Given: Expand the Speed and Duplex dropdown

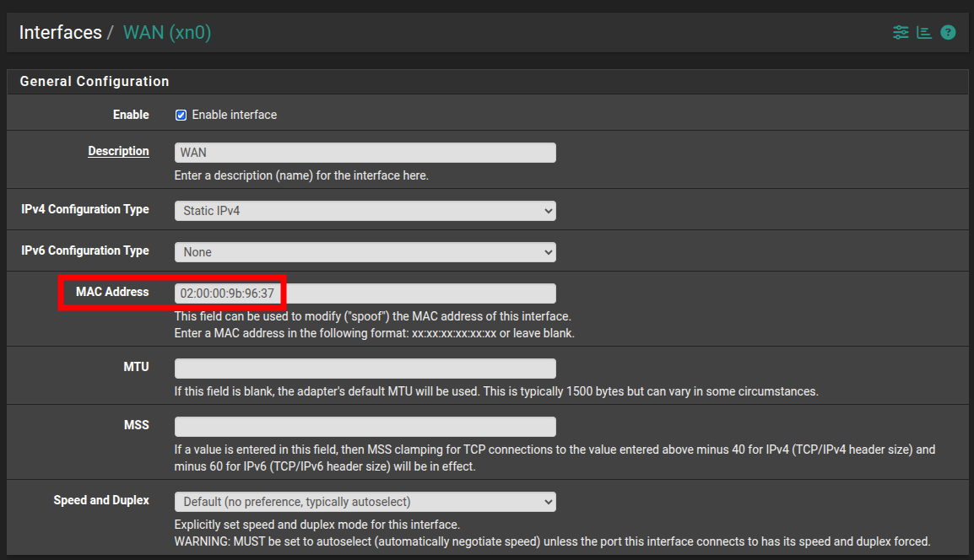Looking at the screenshot, I should pyautogui.click(x=365, y=502).
